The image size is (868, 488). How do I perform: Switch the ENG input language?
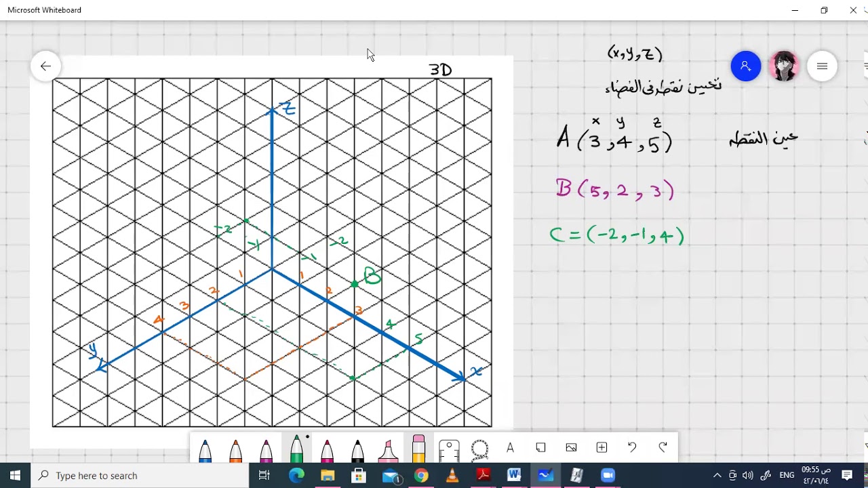(x=787, y=475)
